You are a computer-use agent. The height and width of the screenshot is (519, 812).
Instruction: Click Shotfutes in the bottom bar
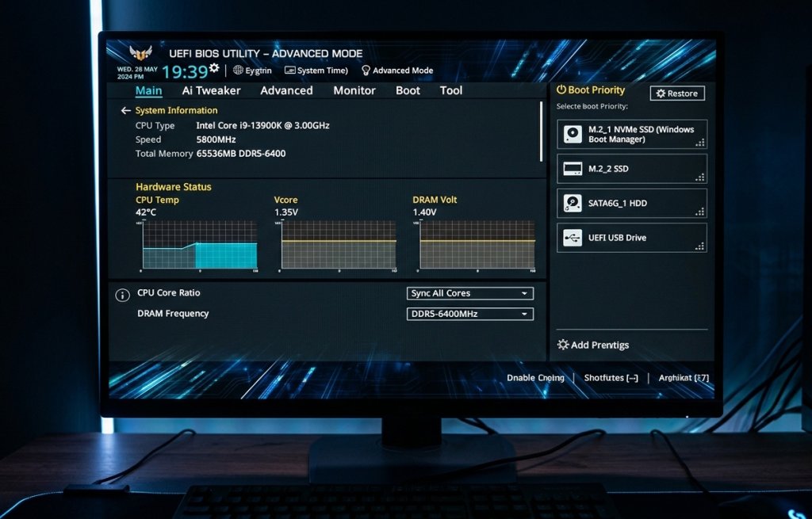point(611,378)
